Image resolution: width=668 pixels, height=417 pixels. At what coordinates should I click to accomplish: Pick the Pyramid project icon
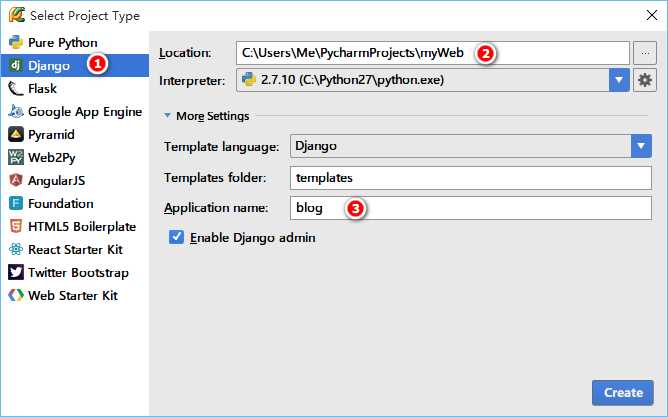(16, 134)
